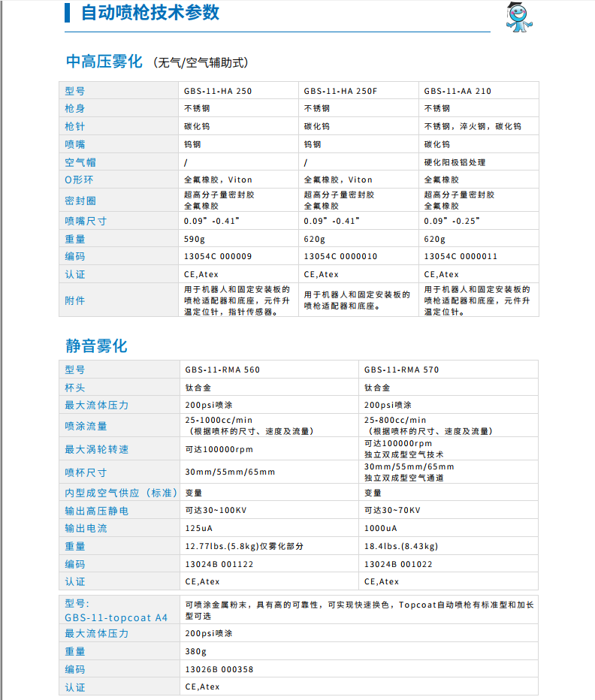Click the GBS-11-AA 210 model cell
Viewport: 595px width, 700px height.
458,91
